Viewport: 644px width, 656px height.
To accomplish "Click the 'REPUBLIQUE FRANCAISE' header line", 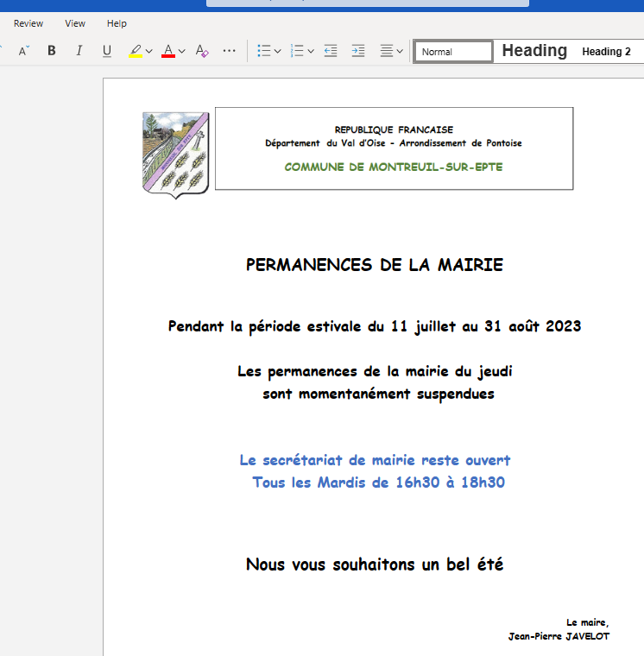I will 394,129.
